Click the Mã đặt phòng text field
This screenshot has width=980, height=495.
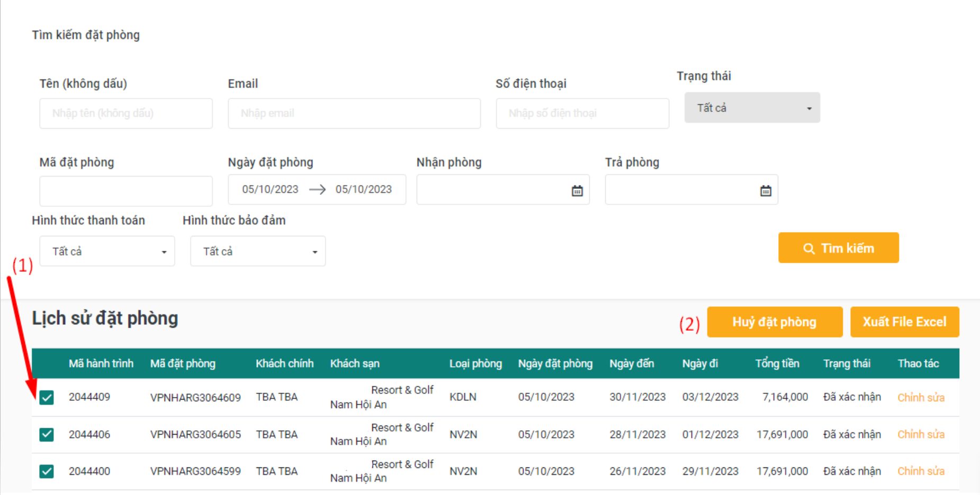pos(126,191)
